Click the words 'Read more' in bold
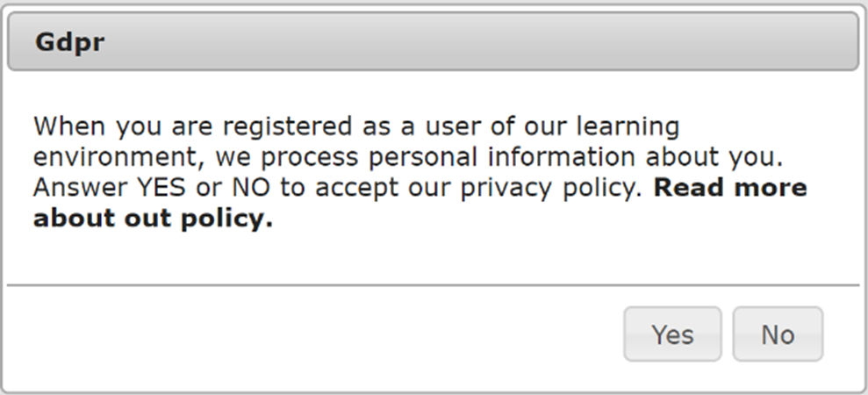This screenshot has height=395, width=868. pos(730,189)
